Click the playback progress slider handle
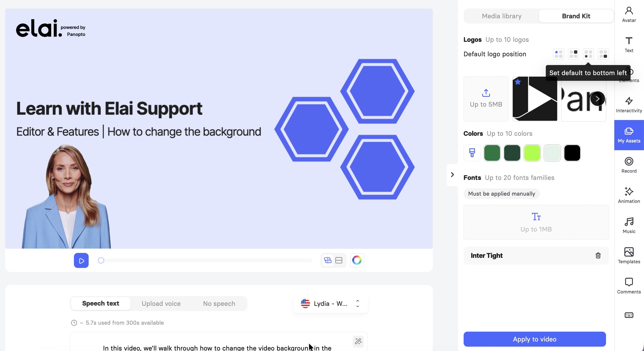The width and height of the screenshot is (644, 351). [x=101, y=260]
